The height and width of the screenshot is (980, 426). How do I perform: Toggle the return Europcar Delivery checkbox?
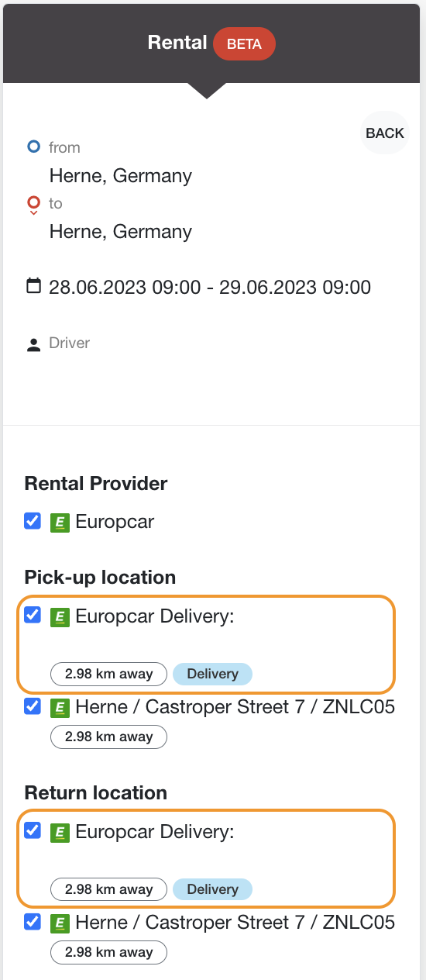(33, 830)
